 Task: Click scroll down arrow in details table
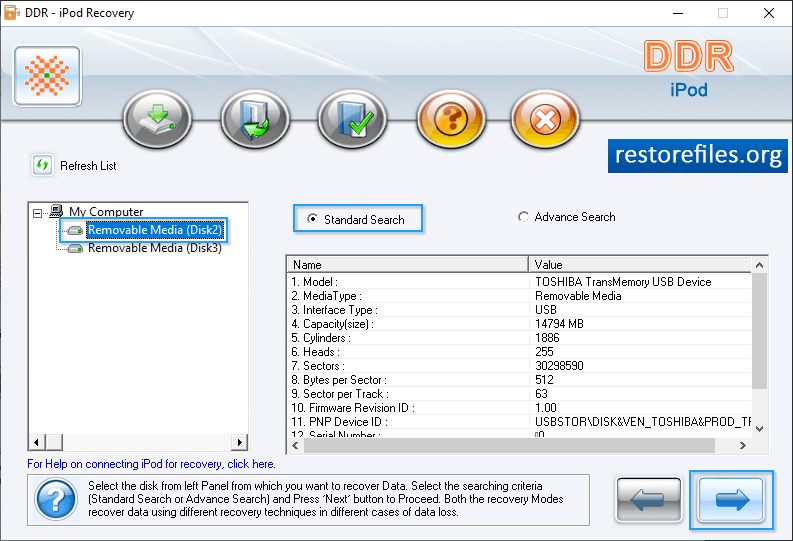[x=759, y=429]
